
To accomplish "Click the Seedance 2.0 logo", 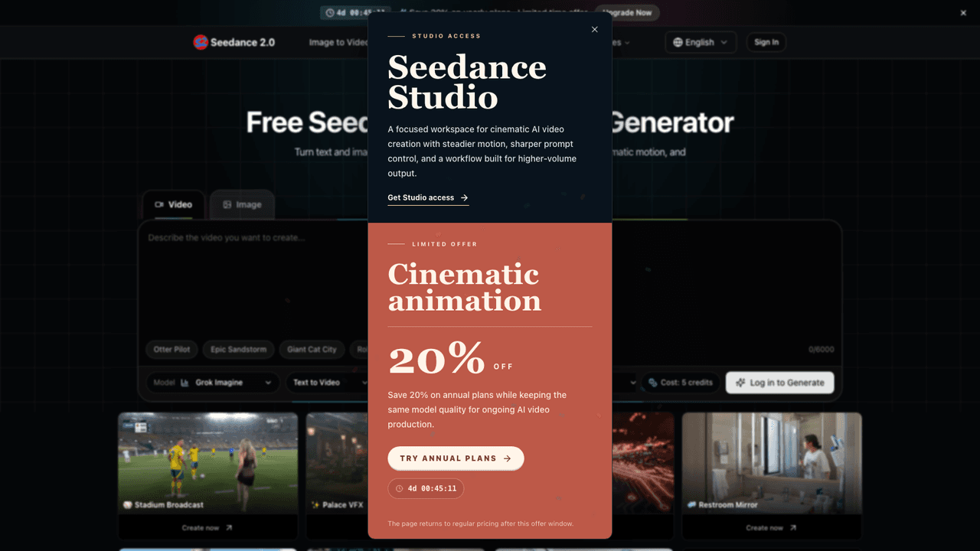I will (234, 42).
